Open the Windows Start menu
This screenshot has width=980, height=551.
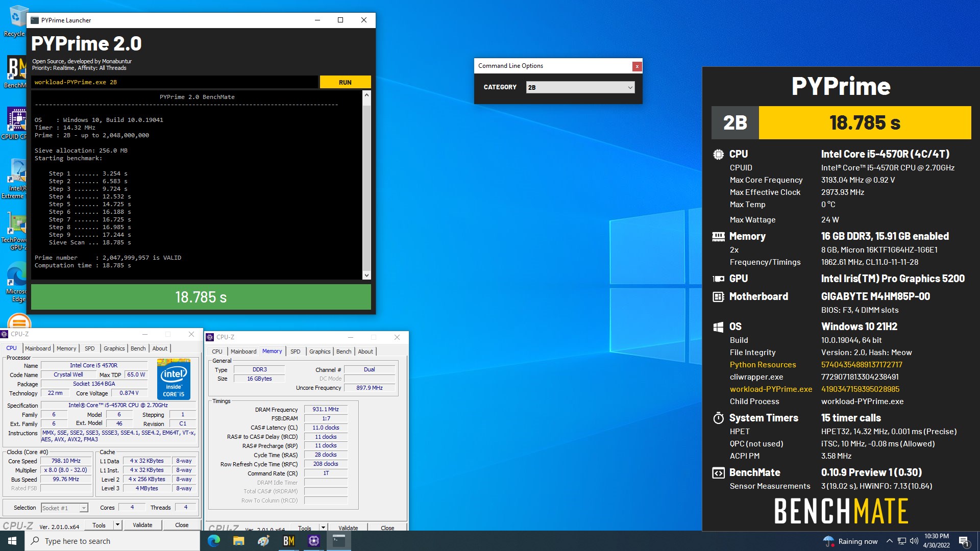point(12,541)
